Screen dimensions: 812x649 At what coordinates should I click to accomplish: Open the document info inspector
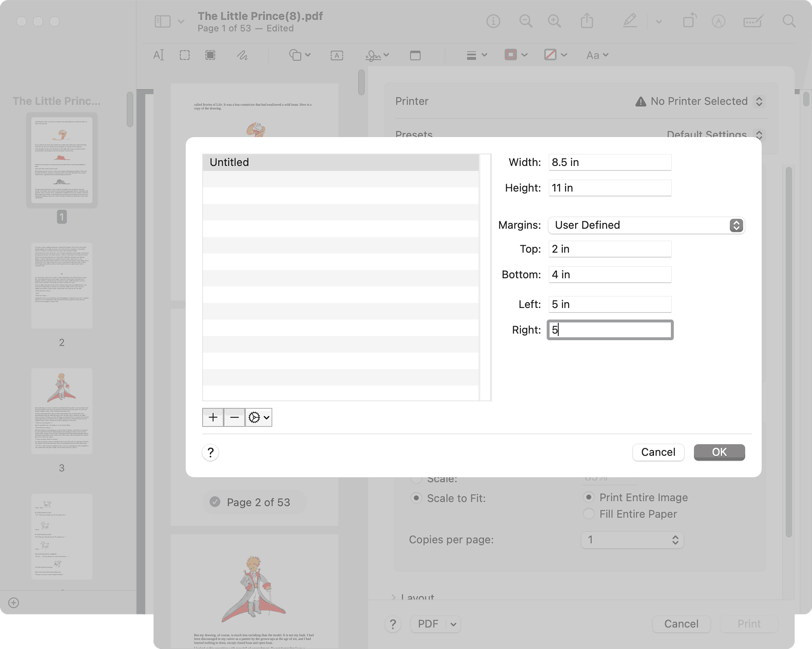click(x=493, y=21)
